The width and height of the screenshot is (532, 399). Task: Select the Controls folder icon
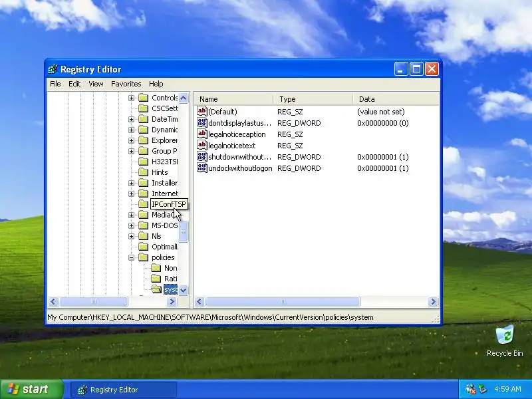144,98
